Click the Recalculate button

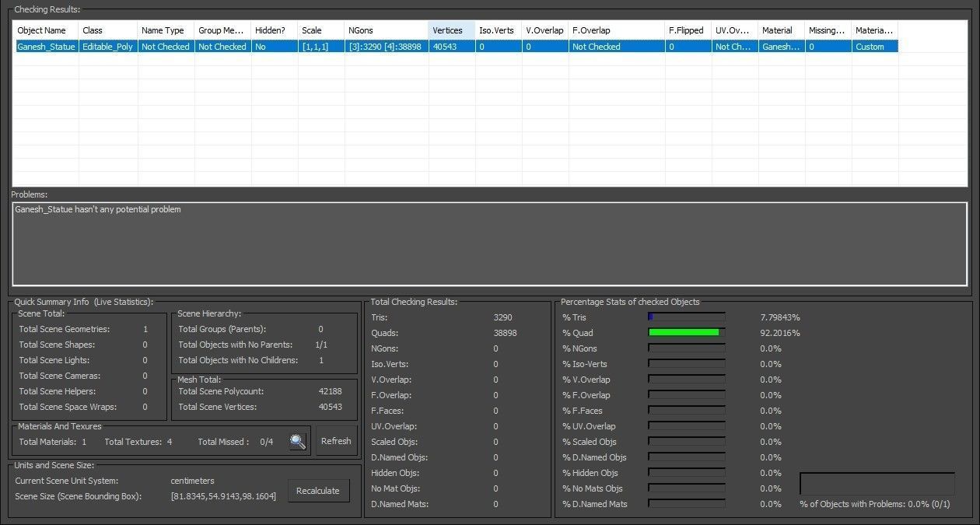pos(318,491)
